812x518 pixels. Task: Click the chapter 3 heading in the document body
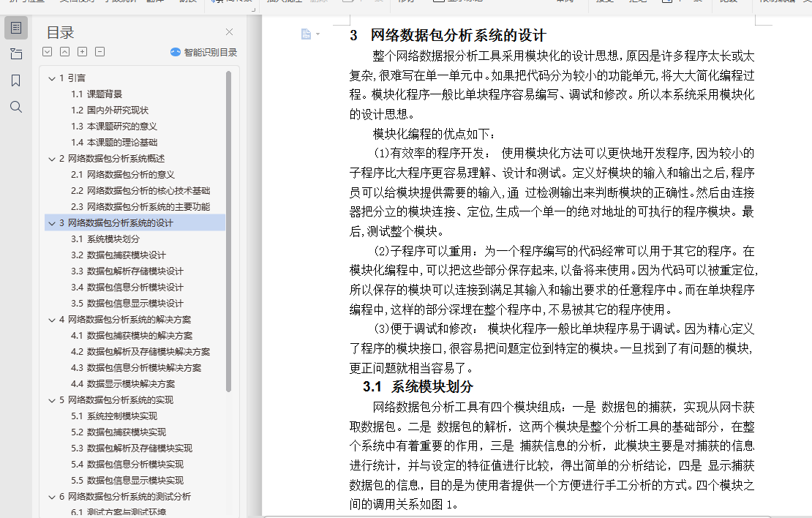pyautogui.click(x=448, y=35)
